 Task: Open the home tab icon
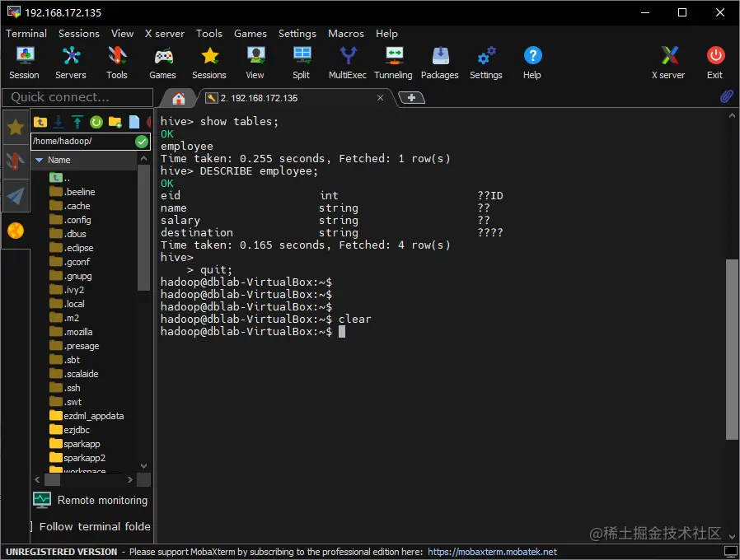click(x=178, y=98)
